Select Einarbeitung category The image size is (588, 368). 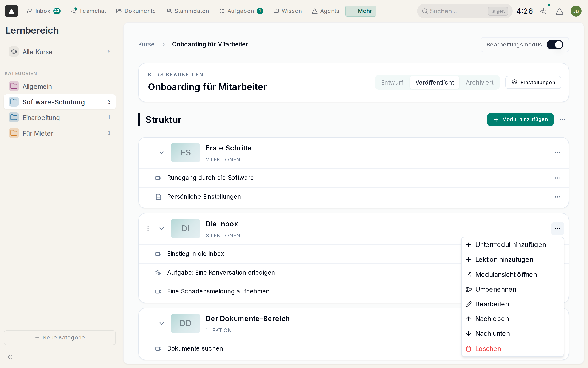[x=59, y=118]
